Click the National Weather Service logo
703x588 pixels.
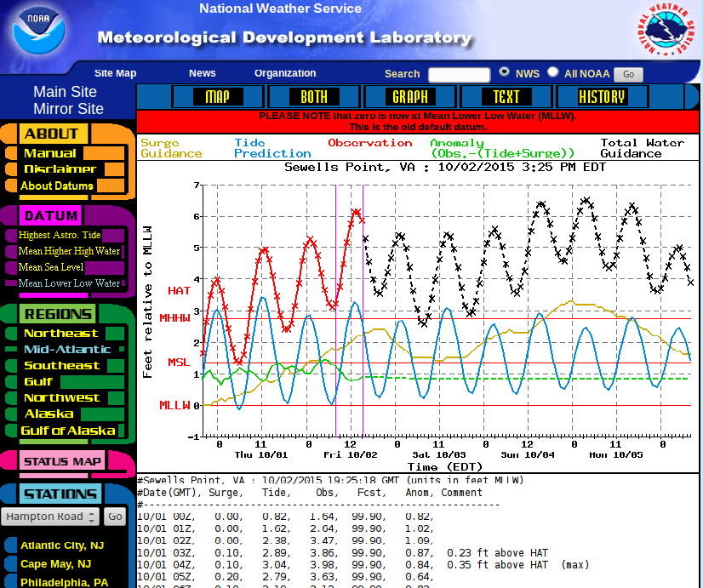click(x=666, y=31)
